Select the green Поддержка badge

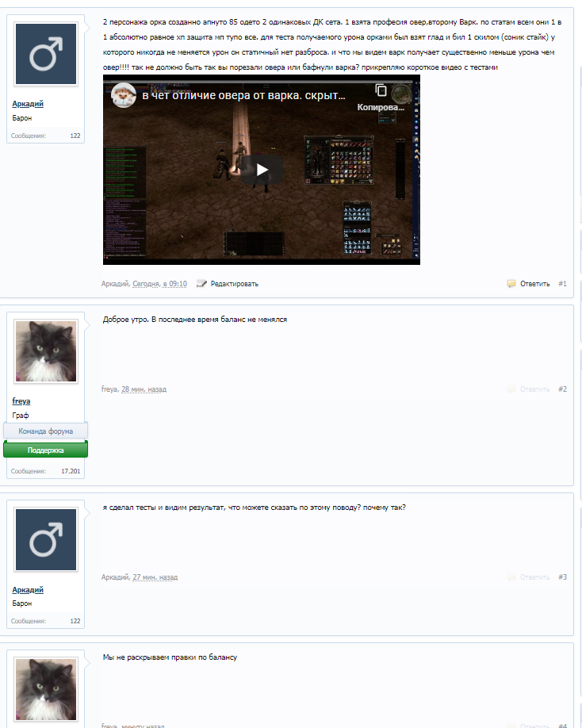coord(45,450)
